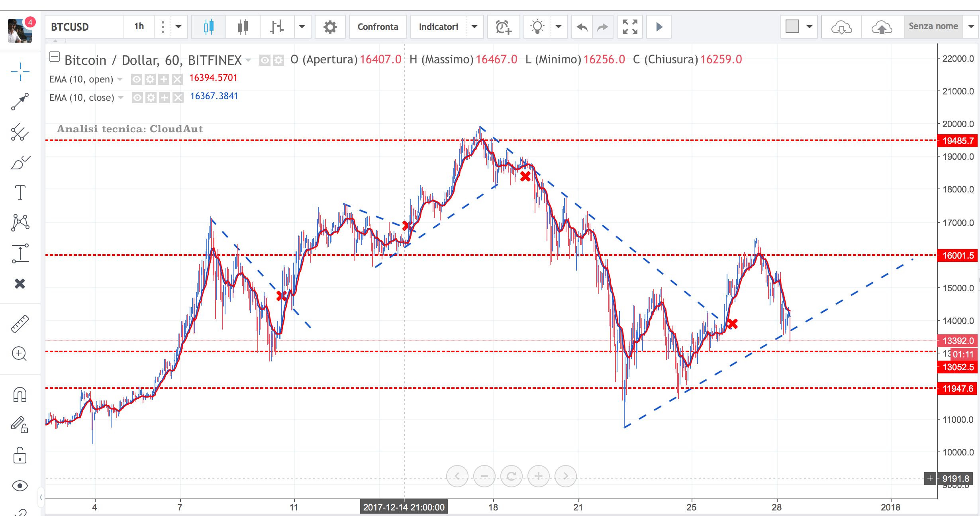This screenshot has height=526, width=980.
Task: Select the brush drawing tool
Action: pos(20,163)
